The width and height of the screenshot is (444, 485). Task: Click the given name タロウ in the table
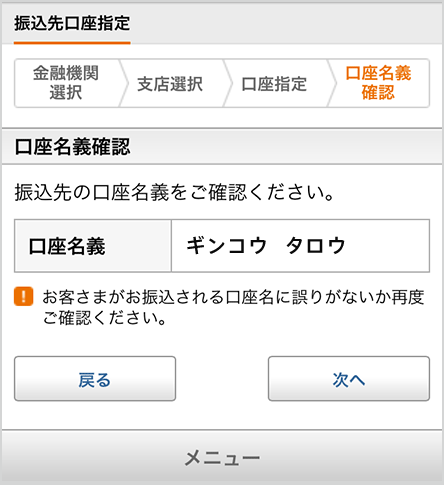(x=315, y=245)
